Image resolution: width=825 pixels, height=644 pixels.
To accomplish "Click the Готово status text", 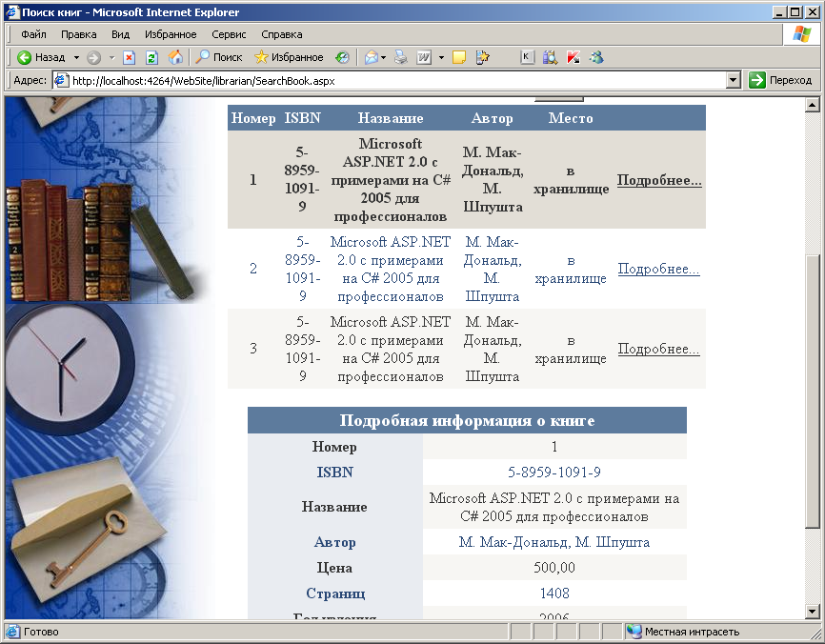I will click(41, 632).
